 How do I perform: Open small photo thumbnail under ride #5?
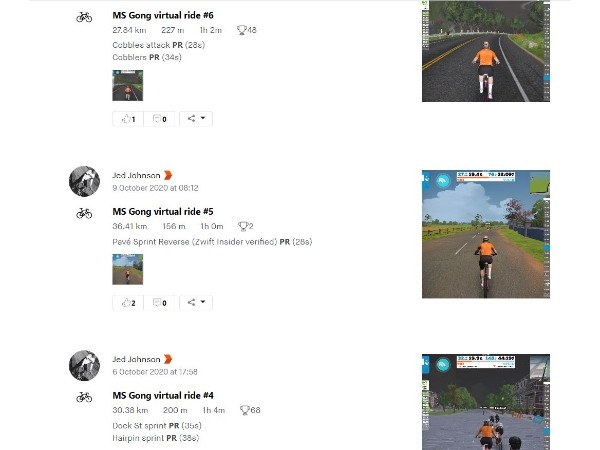(x=128, y=269)
